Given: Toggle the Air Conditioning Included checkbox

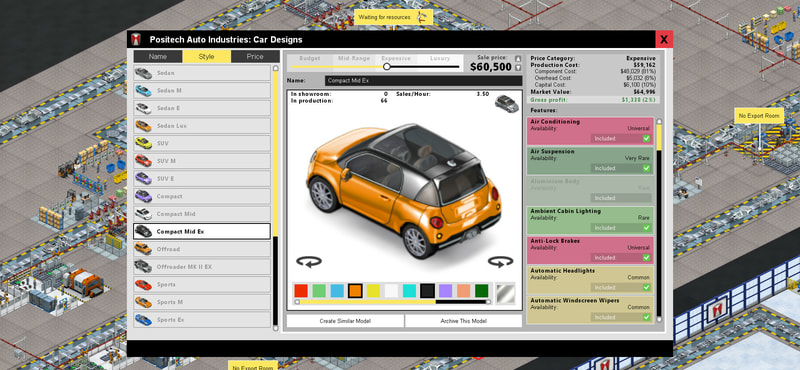Looking at the screenshot, I should point(646,138).
